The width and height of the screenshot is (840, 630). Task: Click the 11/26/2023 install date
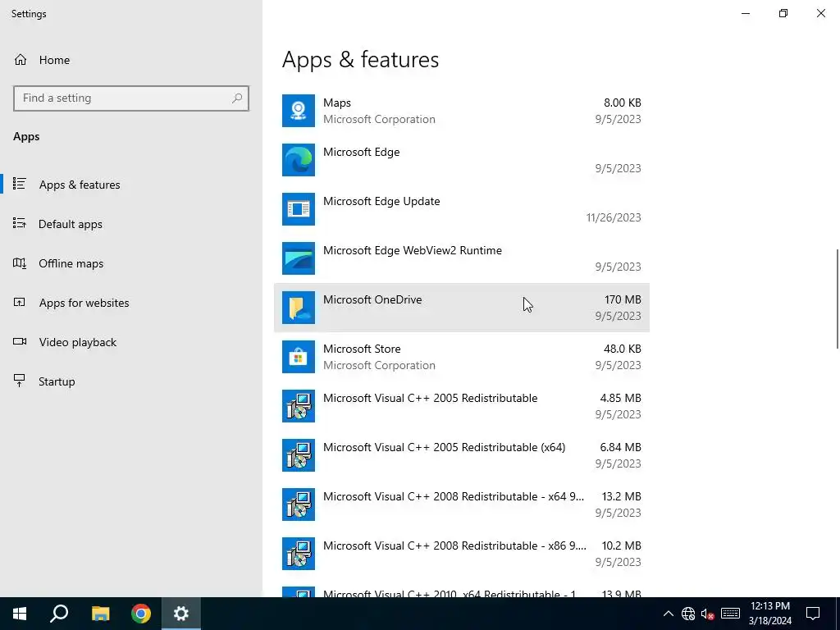point(614,217)
